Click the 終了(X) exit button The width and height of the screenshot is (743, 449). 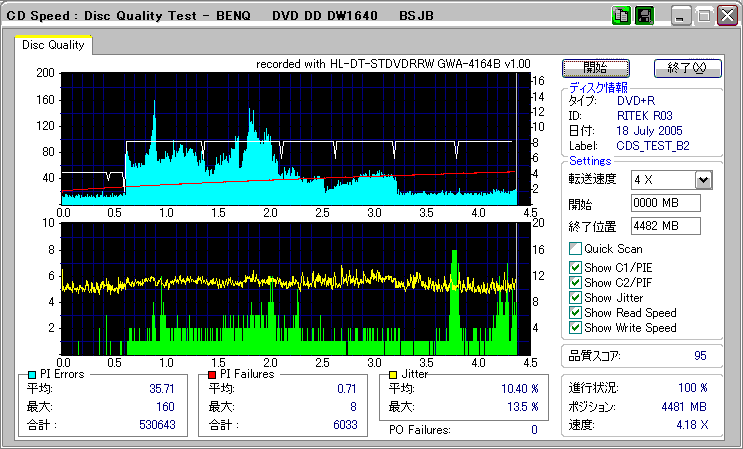(687, 68)
